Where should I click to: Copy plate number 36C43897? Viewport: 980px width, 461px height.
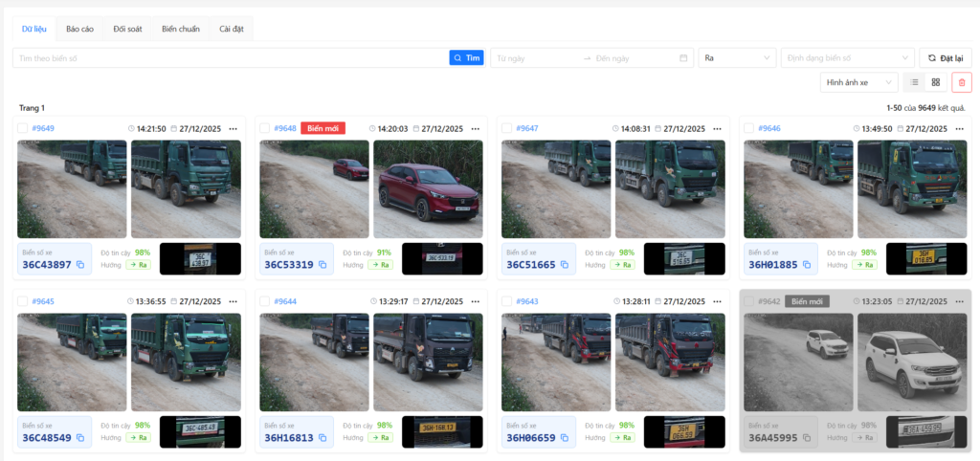pyautogui.click(x=80, y=265)
